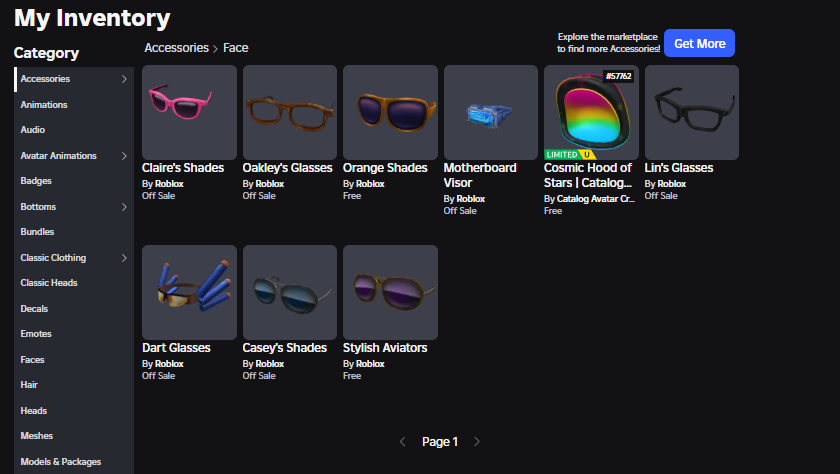Open the Lin's Glasses title link
840x474 pixels.
pos(679,168)
